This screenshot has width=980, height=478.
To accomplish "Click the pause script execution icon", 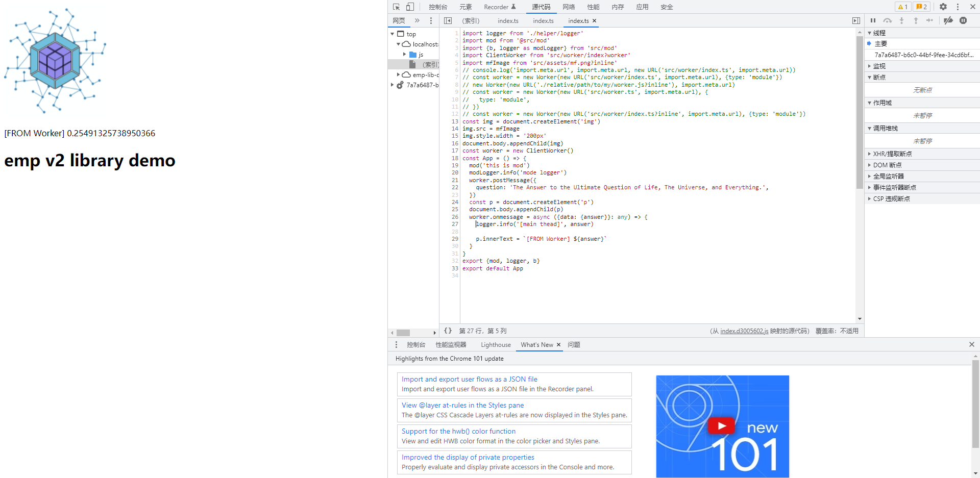I will pos(873,20).
